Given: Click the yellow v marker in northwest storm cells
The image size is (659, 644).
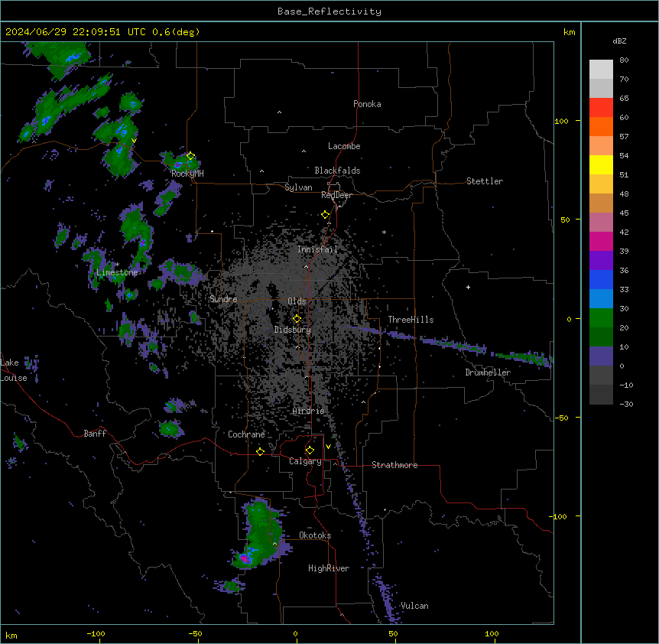Looking at the screenshot, I should click(x=134, y=141).
